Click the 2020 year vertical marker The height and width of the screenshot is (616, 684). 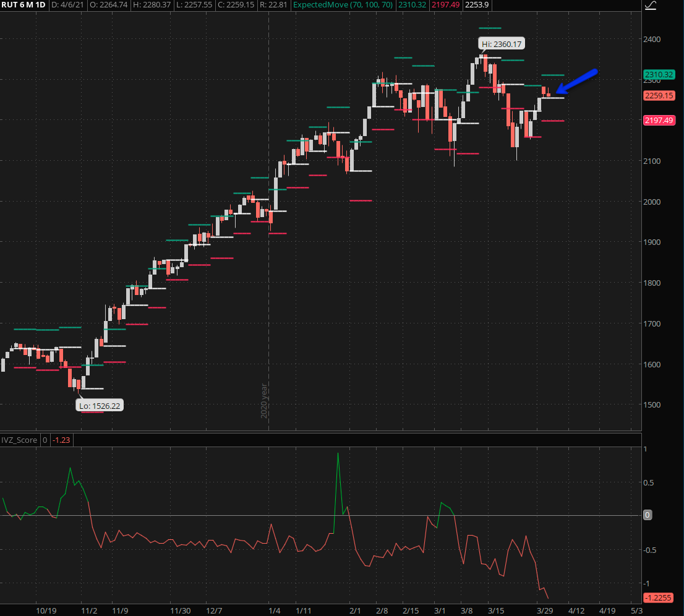[264, 400]
